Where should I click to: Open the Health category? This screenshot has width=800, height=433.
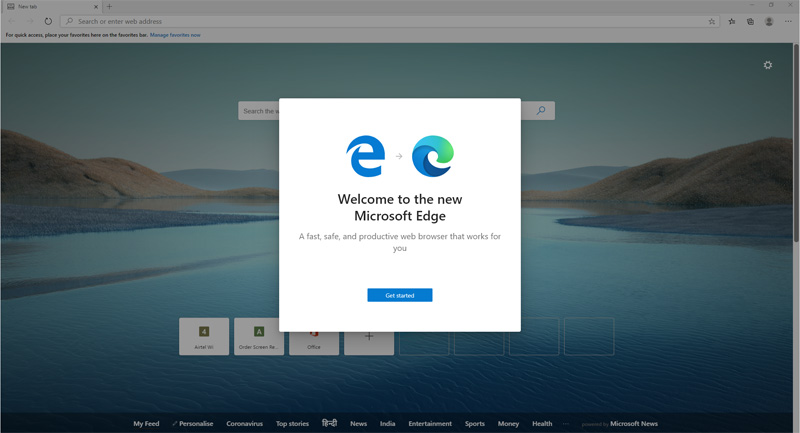(x=542, y=424)
